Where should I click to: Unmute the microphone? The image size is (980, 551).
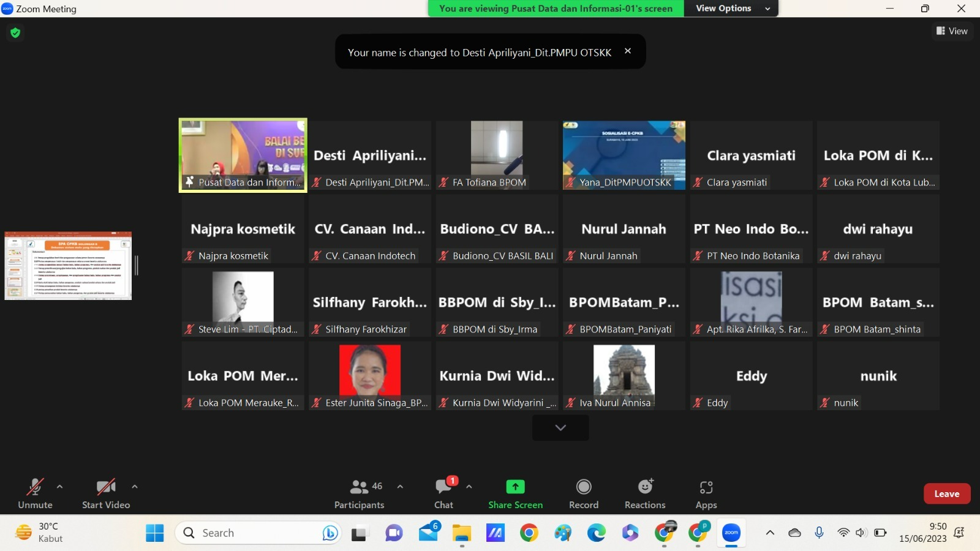point(35,493)
